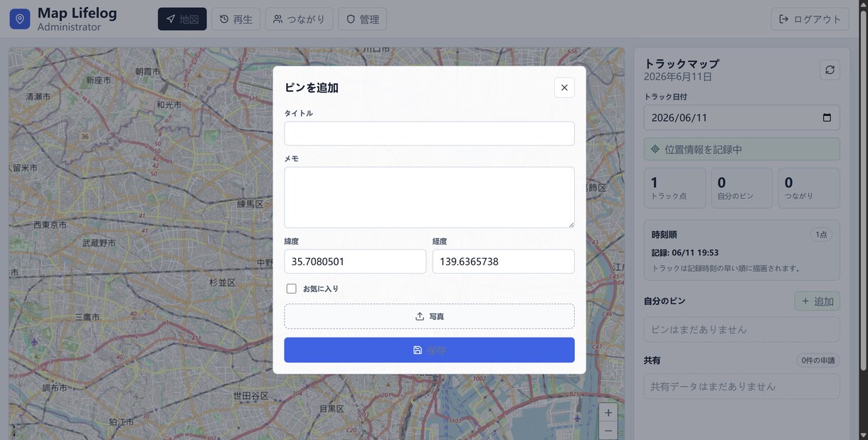Click the 記録: 06/11 19:53 entry
This screenshot has height=440, width=868.
[x=685, y=252]
